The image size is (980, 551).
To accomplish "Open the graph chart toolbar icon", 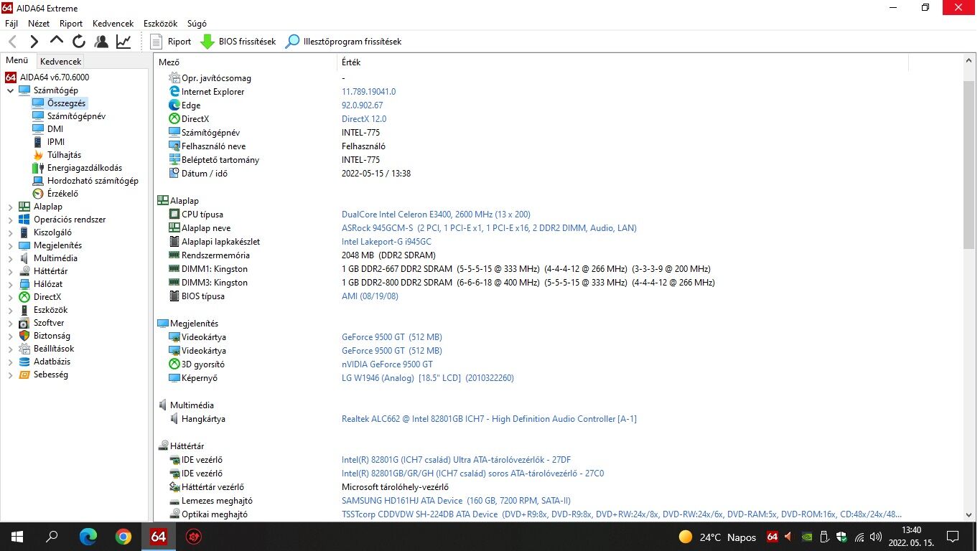I will click(x=123, y=42).
